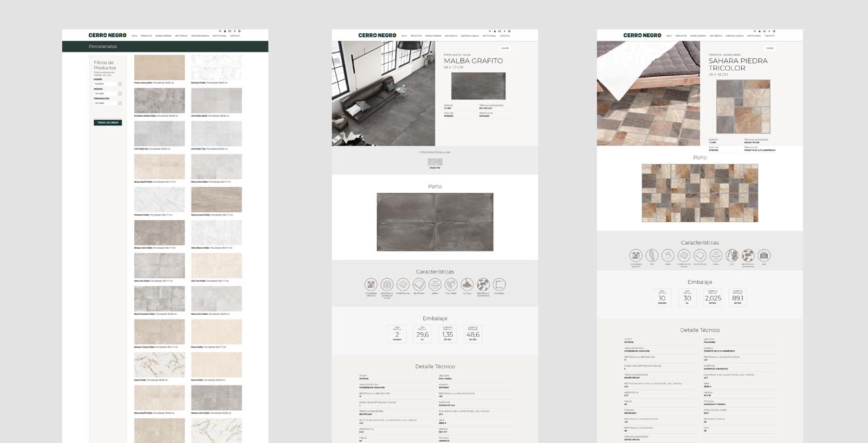This screenshot has height=443, width=868.
Task: Click the mail icon on Porcelanatos page header
Action: [x=230, y=31]
